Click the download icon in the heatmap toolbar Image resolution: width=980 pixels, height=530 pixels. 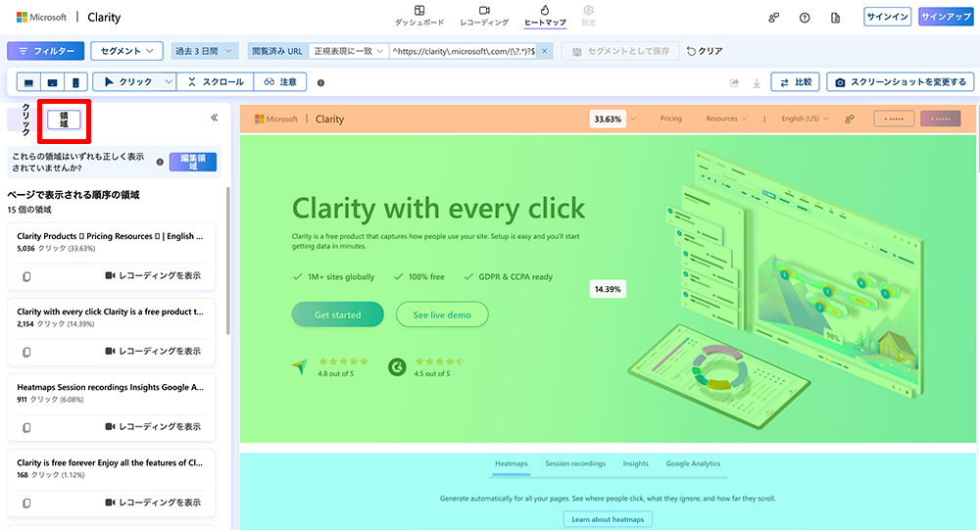pos(757,83)
